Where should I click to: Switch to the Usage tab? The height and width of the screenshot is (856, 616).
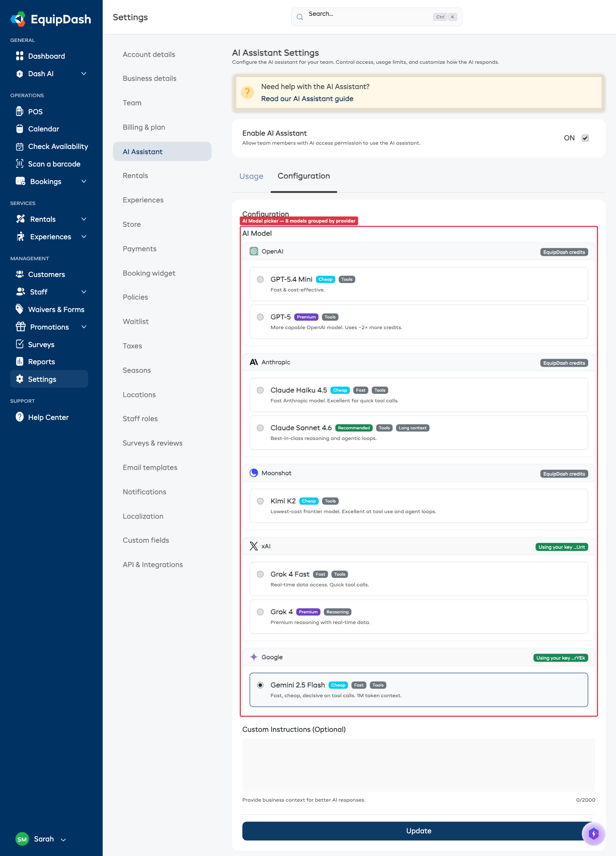(252, 176)
